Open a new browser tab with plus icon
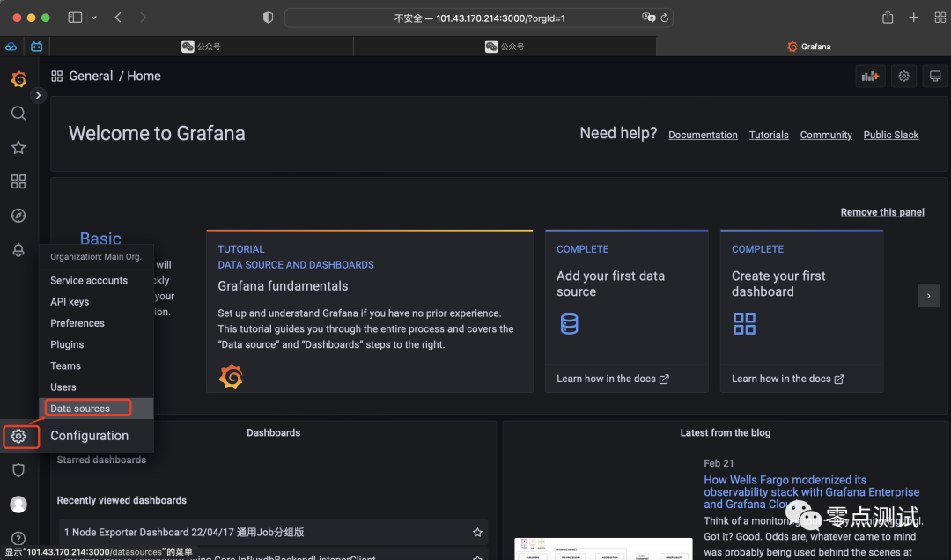Image resolution: width=951 pixels, height=560 pixels. pos(913,18)
